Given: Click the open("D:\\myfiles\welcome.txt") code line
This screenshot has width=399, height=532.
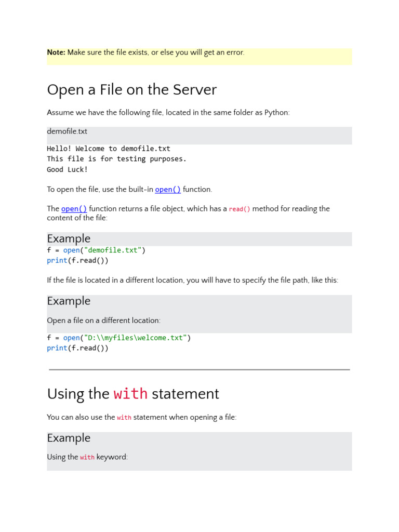Looking at the screenshot, I should 119,338.
